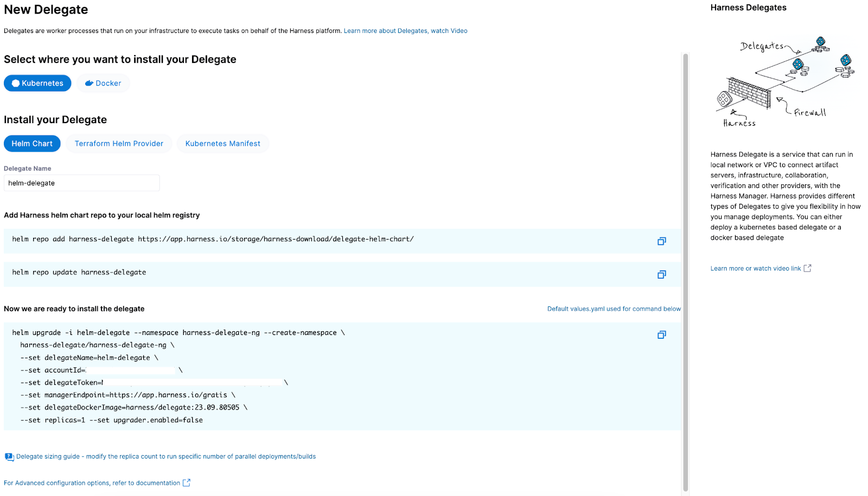
Task: Click the external link icon beside video link
Action: pyautogui.click(x=807, y=268)
